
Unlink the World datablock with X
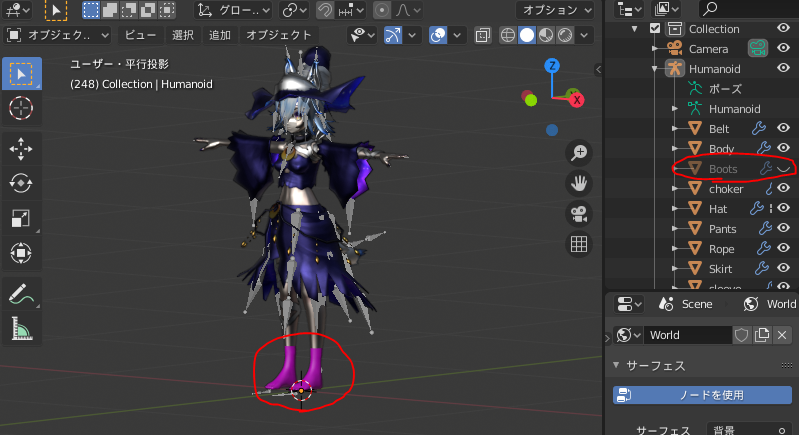point(782,335)
